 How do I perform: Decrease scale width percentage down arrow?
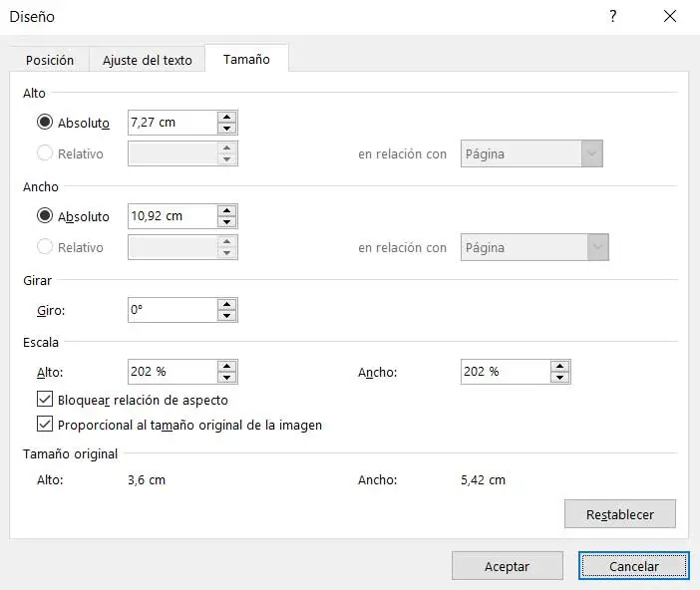pos(560,378)
